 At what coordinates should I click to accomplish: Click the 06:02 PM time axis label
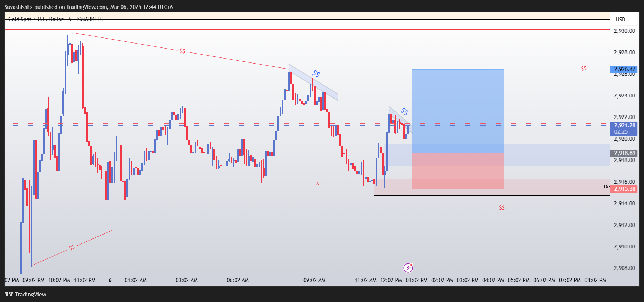tap(544, 280)
